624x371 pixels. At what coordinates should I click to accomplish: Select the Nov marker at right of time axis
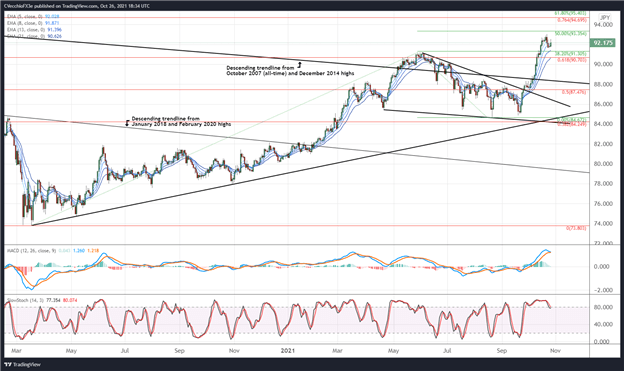pyautogui.click(x=555, y=351)
